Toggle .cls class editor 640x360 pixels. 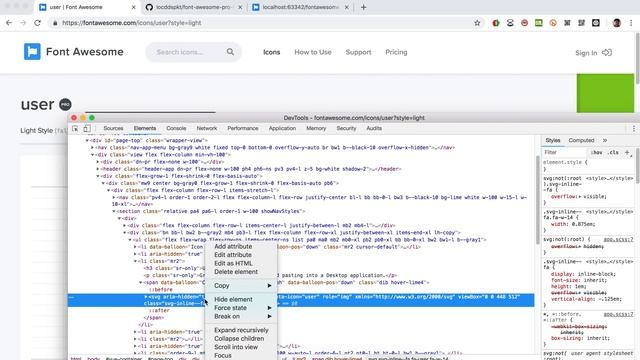pos(613,152)
